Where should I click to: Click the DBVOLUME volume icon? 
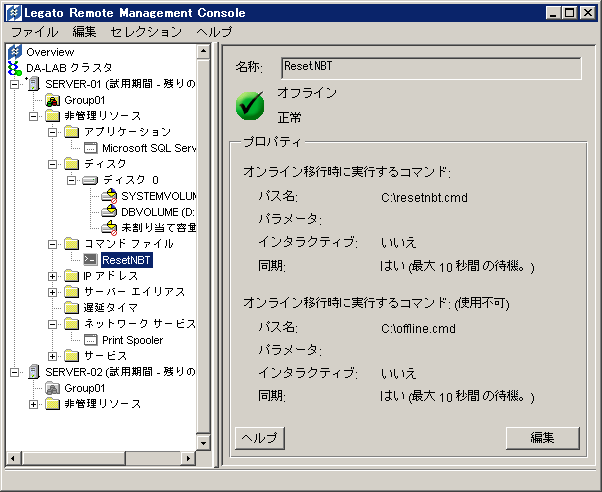pos(109,212)
